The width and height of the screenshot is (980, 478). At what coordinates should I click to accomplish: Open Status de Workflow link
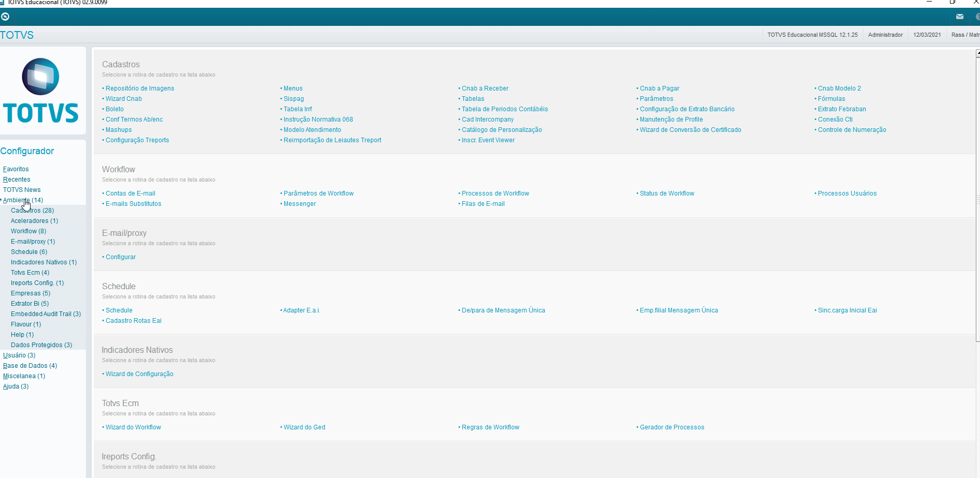tap(667, 193)
